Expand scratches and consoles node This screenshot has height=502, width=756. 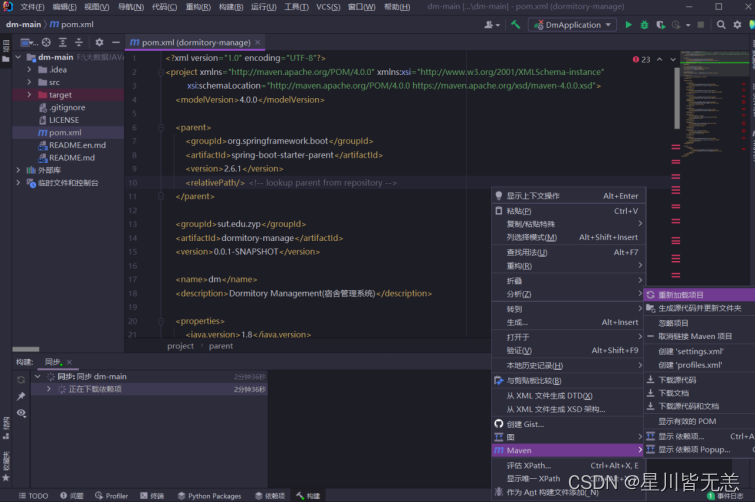18,183
